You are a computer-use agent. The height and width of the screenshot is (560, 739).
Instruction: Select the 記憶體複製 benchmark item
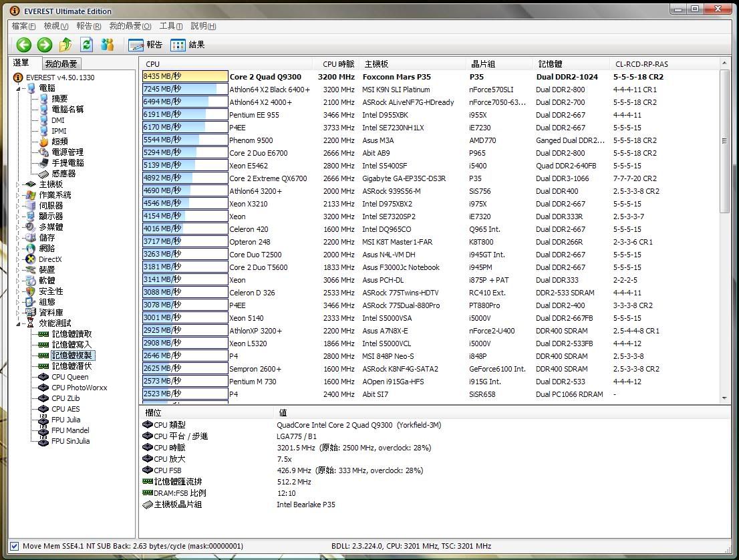click(72, 356)
